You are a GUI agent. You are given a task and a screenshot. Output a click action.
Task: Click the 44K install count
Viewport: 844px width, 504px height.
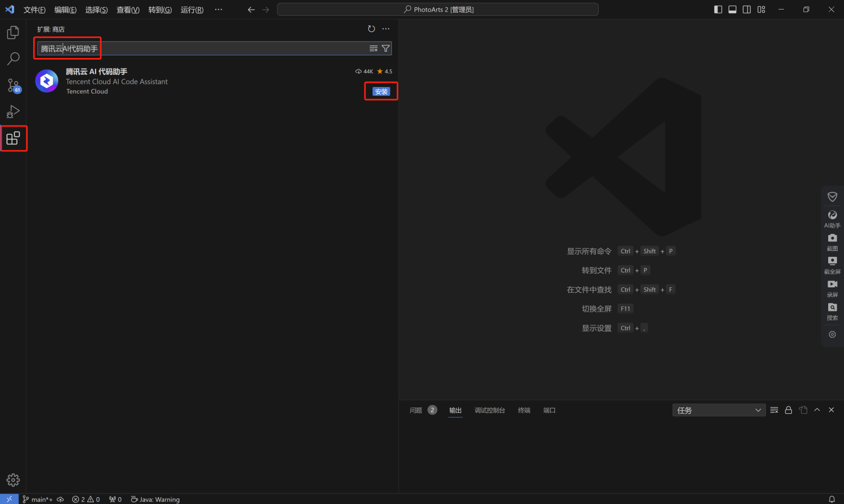365,71
